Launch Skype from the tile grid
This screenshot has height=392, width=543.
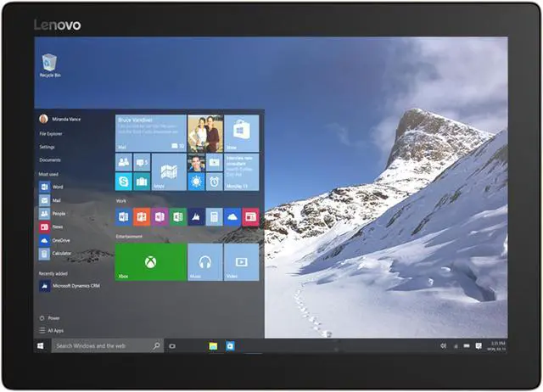[x=123, y=182]
